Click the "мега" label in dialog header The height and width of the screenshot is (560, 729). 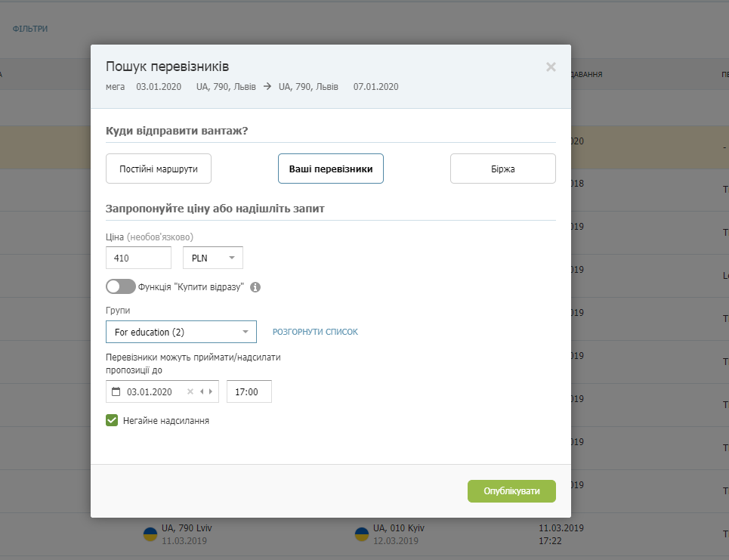click(116, 87)
